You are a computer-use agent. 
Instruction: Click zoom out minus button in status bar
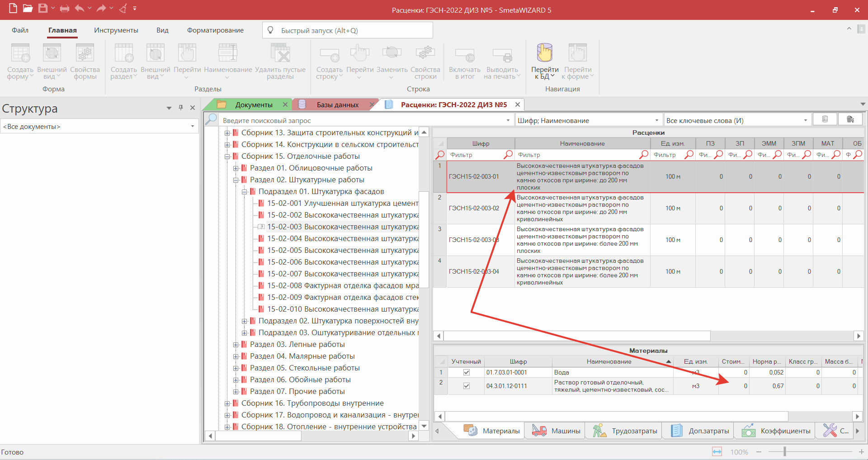tap(759, 451)
